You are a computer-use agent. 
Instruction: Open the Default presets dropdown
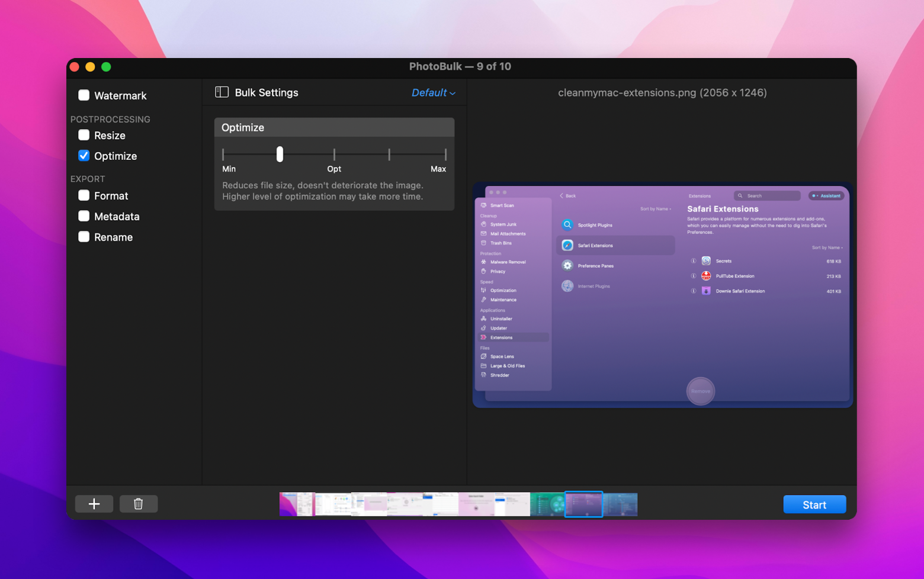434,92
